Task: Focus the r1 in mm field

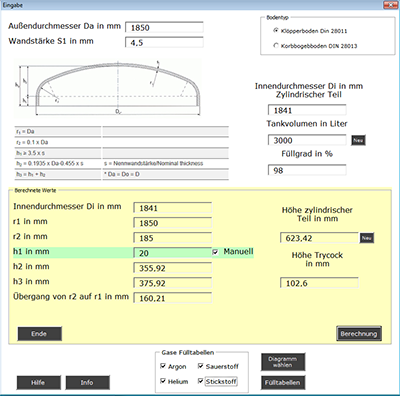Action: pyautogui.click(x=172, y=223)
